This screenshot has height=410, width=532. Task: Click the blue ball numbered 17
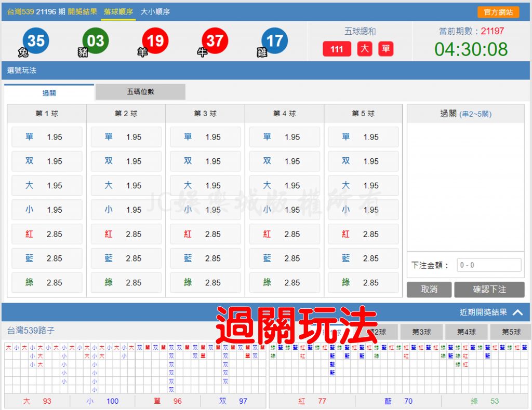[x=274, y=40]
